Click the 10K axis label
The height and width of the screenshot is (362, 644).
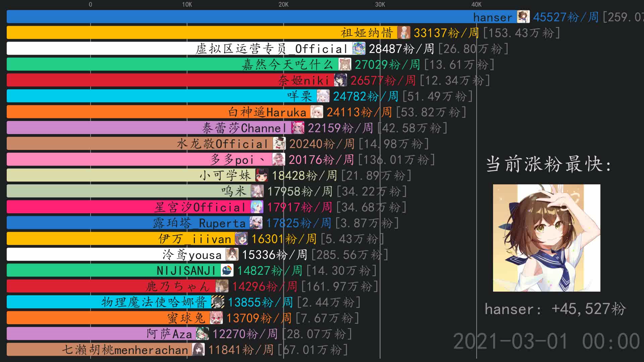click(187, 4)
